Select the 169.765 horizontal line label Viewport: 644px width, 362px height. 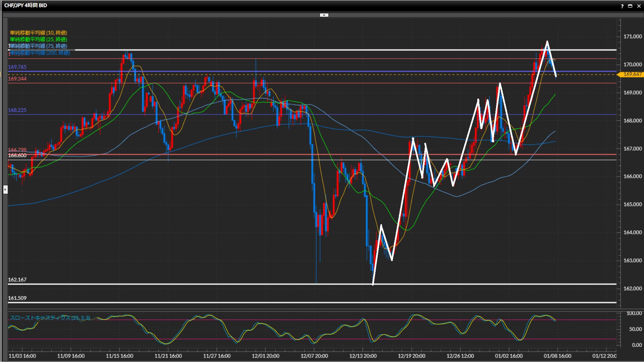(x=17, y=67)
